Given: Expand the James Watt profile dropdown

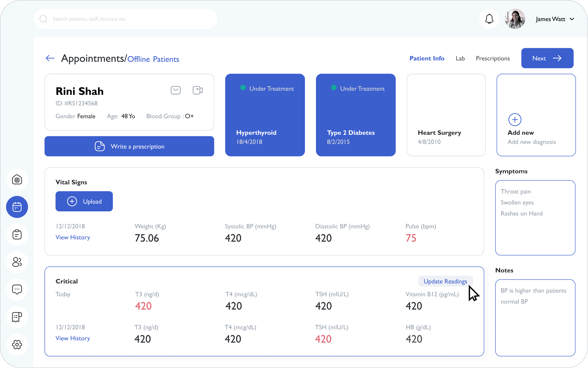Looking at the screenshot, I should click(572, 19).
